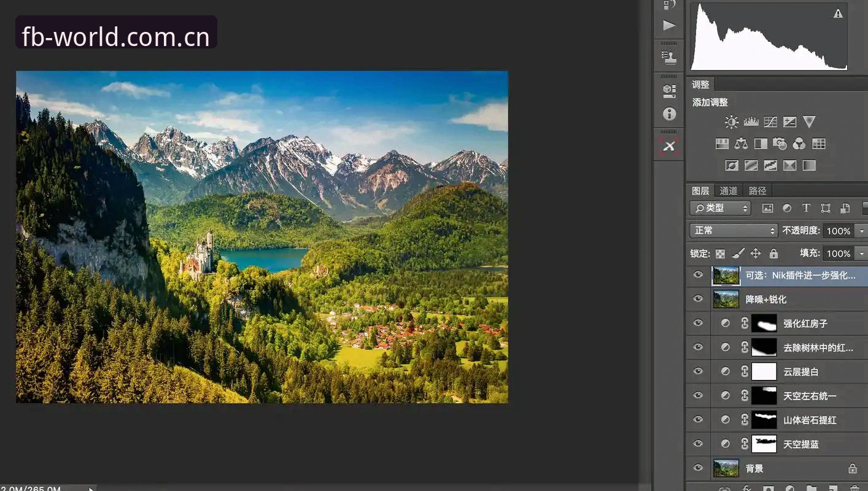Add a Brightness/Contrast adjustment (sun icon)
The image size is (868, 491).
(731, 122)
